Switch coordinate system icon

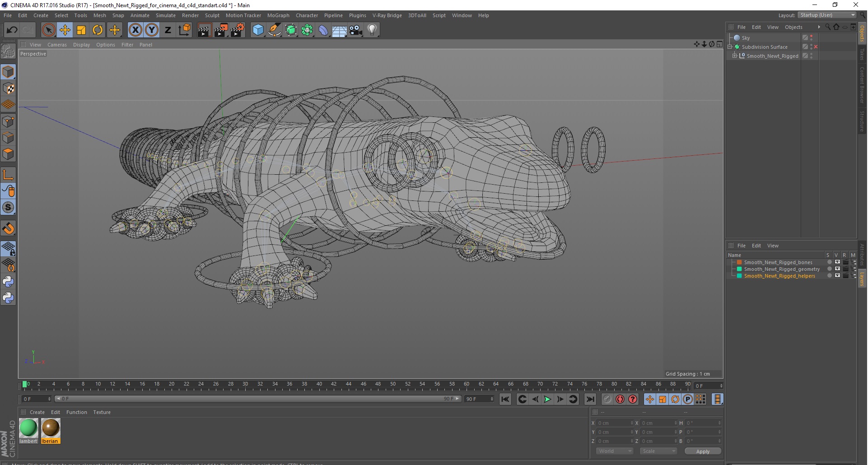click(x=184, y=30)
